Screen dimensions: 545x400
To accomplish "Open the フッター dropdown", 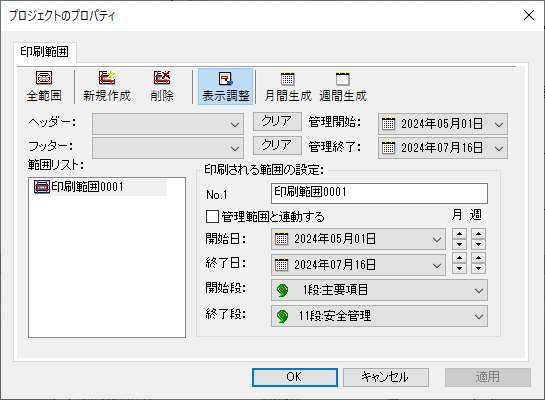I will pyautogui.click(x=168, y=148).
